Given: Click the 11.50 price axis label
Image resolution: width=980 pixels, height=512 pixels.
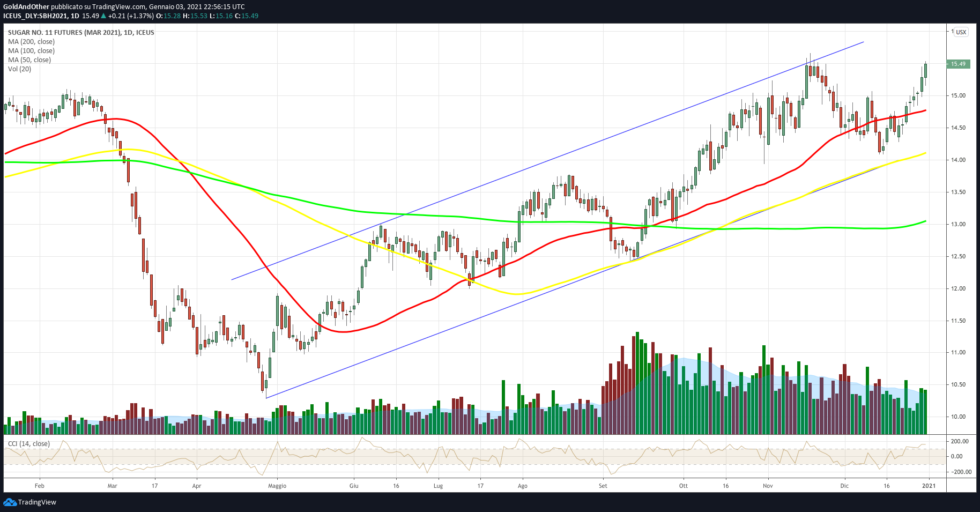Looking at the screenshot, I should [958, 321].
